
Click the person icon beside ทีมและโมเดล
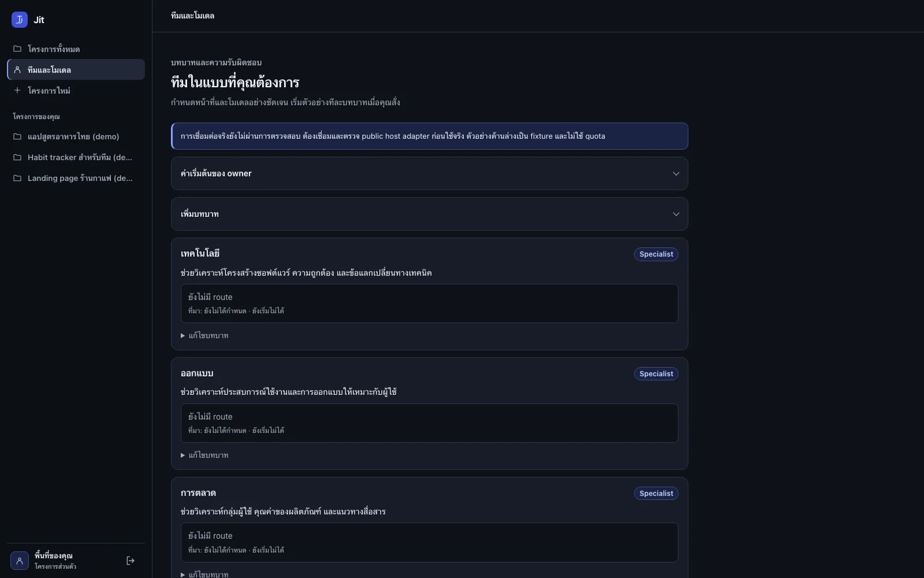point(17,69)
